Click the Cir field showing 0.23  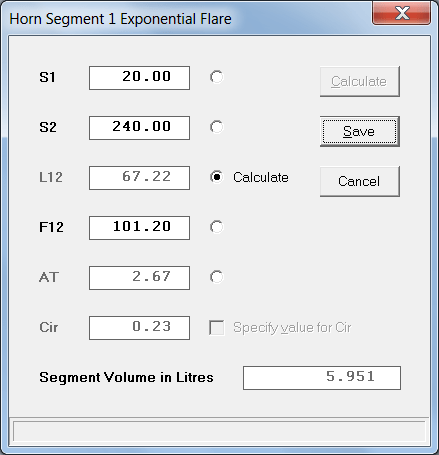pos(139,328)
